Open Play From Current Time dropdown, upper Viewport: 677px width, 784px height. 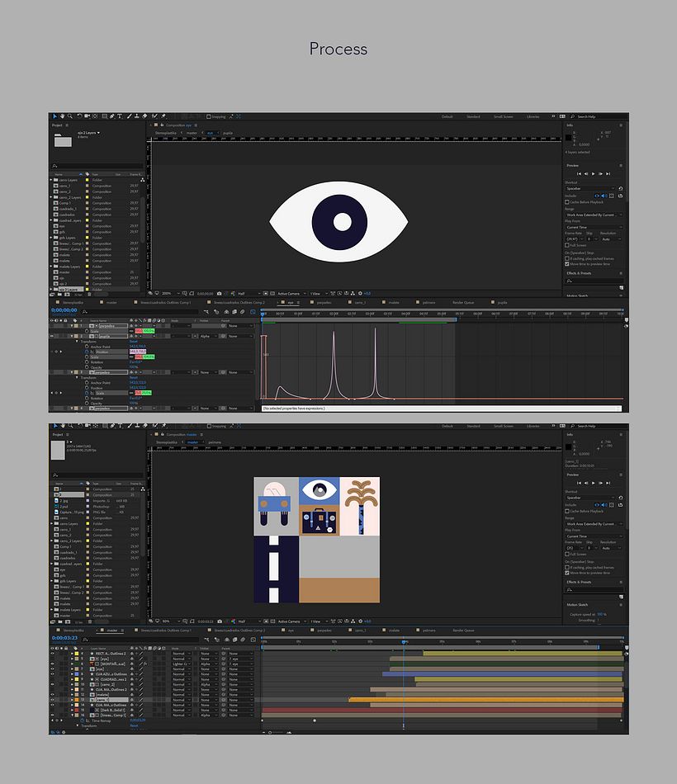594,227
